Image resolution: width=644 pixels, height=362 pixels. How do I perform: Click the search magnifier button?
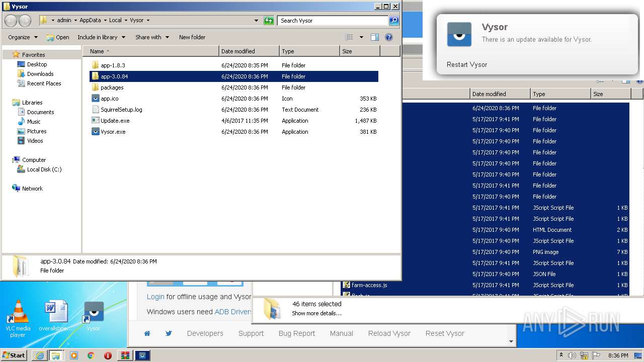coord(394,21)
